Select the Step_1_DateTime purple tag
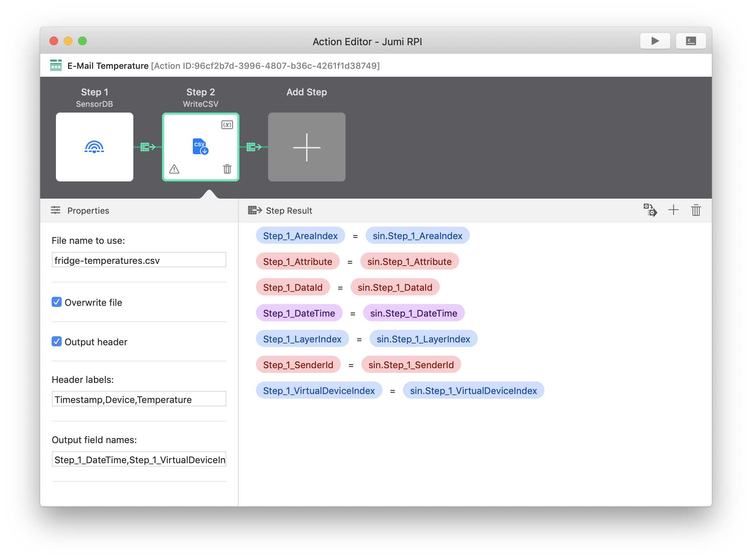The image size is (752, 560). [x=299, y=313]
